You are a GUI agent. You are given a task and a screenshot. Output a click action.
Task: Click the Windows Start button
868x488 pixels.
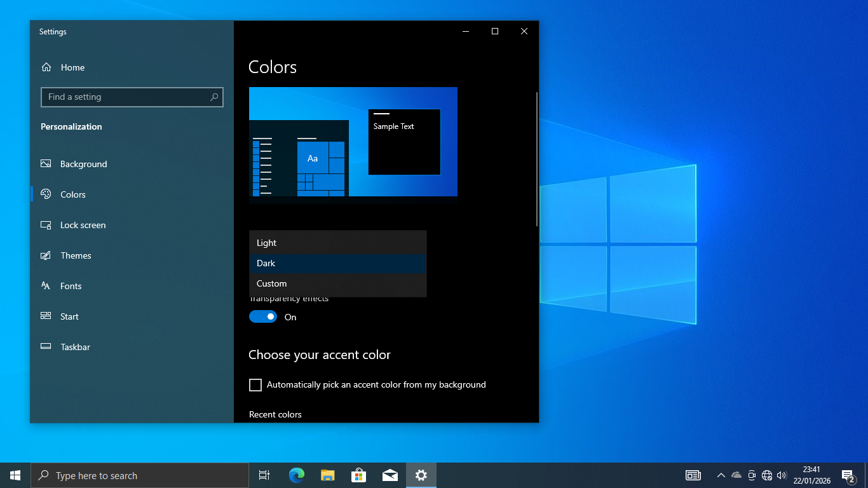tap(15, 475)
